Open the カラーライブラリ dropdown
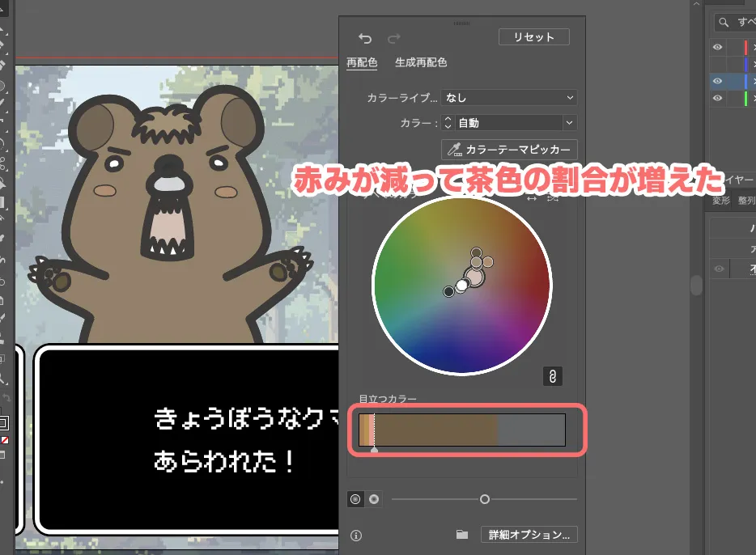 point(508,97)
